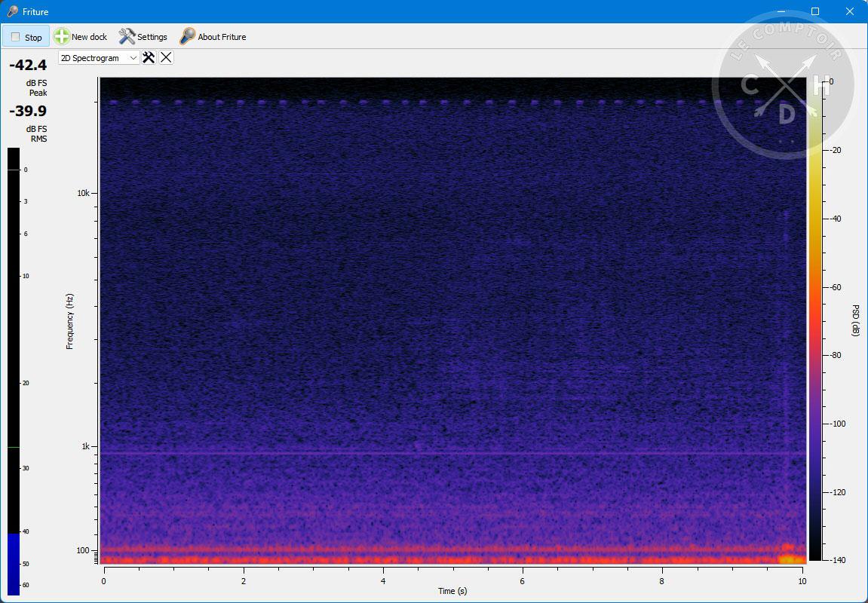
Task: Click the Friture icon in title bar
Action: click(x=12, y=11)
